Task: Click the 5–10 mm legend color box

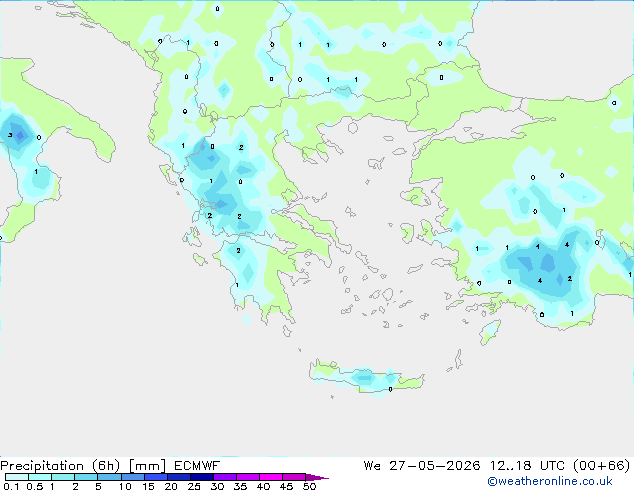Action: 109,477
